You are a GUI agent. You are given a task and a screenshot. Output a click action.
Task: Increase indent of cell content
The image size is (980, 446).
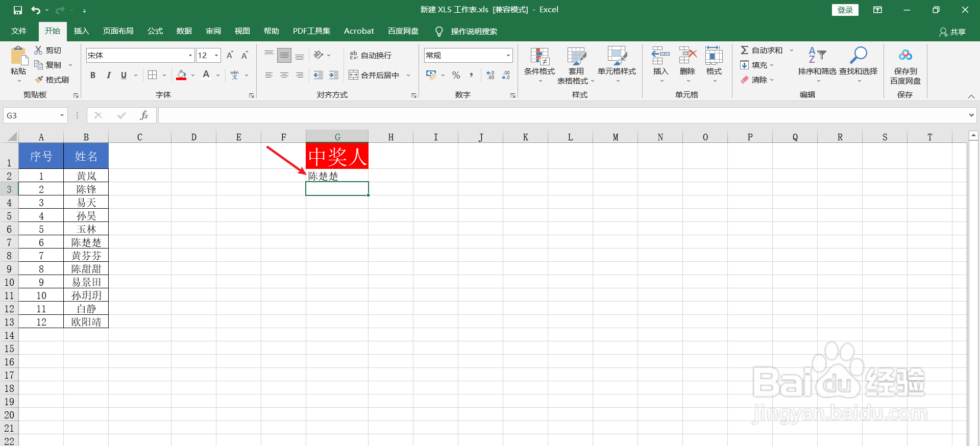coord(334,75)
